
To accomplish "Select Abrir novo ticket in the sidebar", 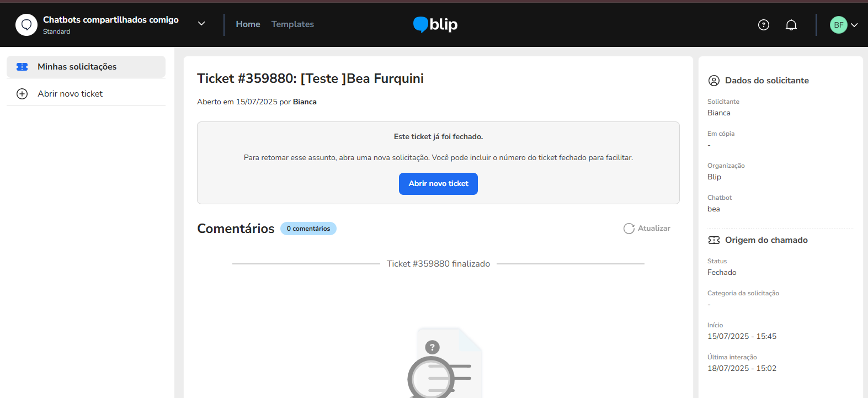I will [70, 94].
